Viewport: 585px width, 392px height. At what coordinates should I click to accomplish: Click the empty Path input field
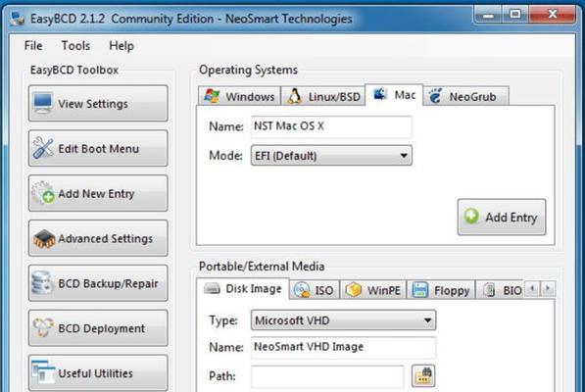click(327, 376)
